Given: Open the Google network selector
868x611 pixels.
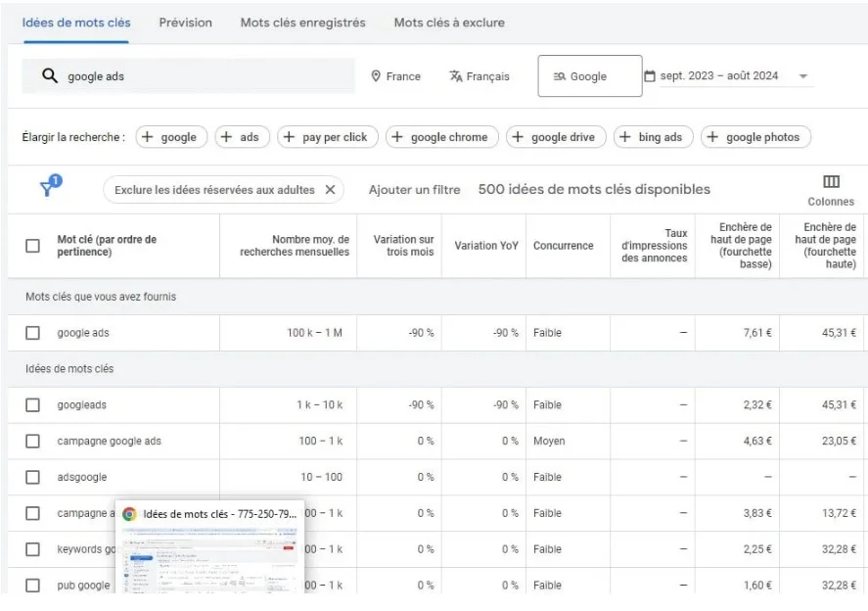Looking at the screenshot, I should [x=589, y=74].
